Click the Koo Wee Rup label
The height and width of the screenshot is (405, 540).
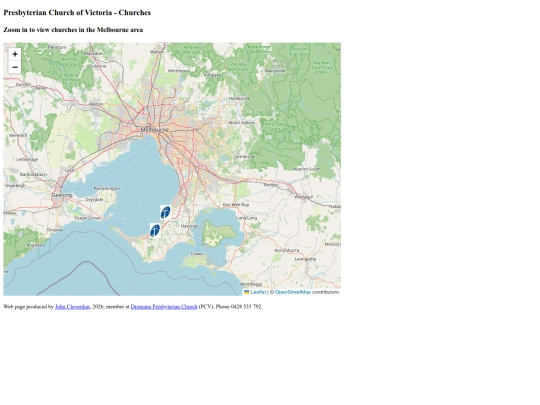[x=236, y=205]
